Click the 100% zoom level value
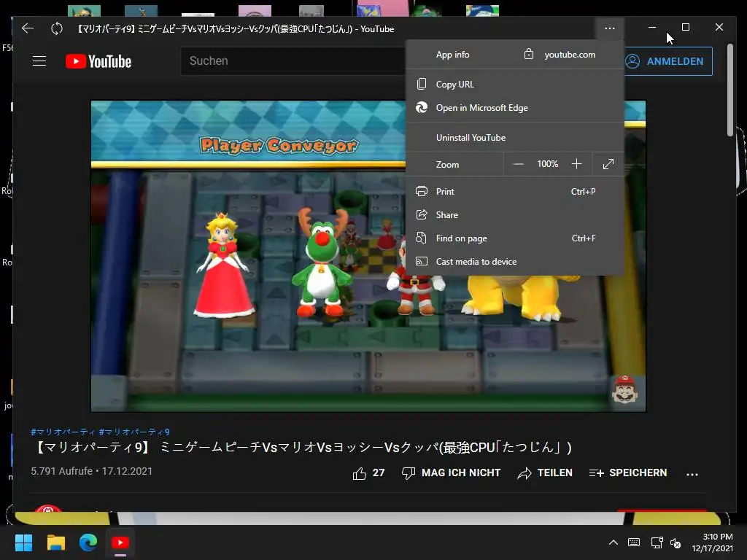 (x=547, y=164)
